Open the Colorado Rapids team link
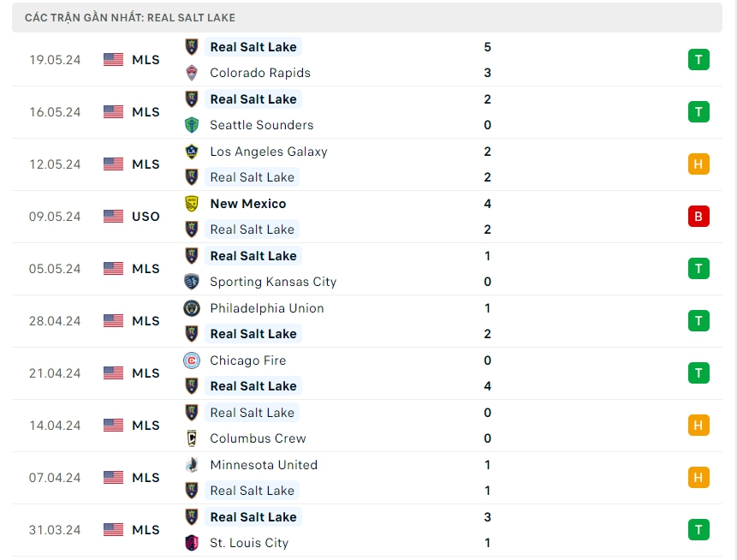This screenshot has height=560, width=737. [x=260, y=73]
